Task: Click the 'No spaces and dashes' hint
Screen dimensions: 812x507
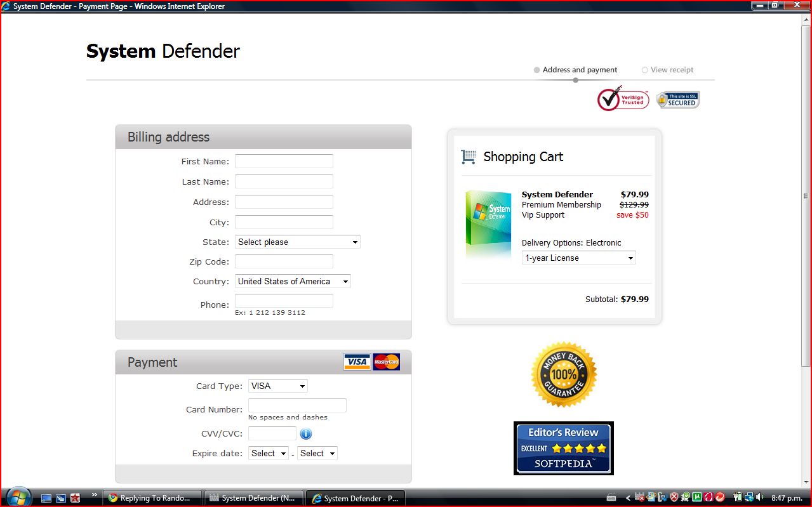Action: [288, 418]
